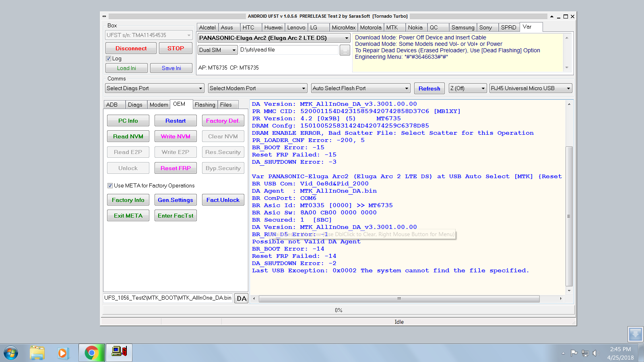
Task: Click the Factory Def. button
Action: click(223, 121)
